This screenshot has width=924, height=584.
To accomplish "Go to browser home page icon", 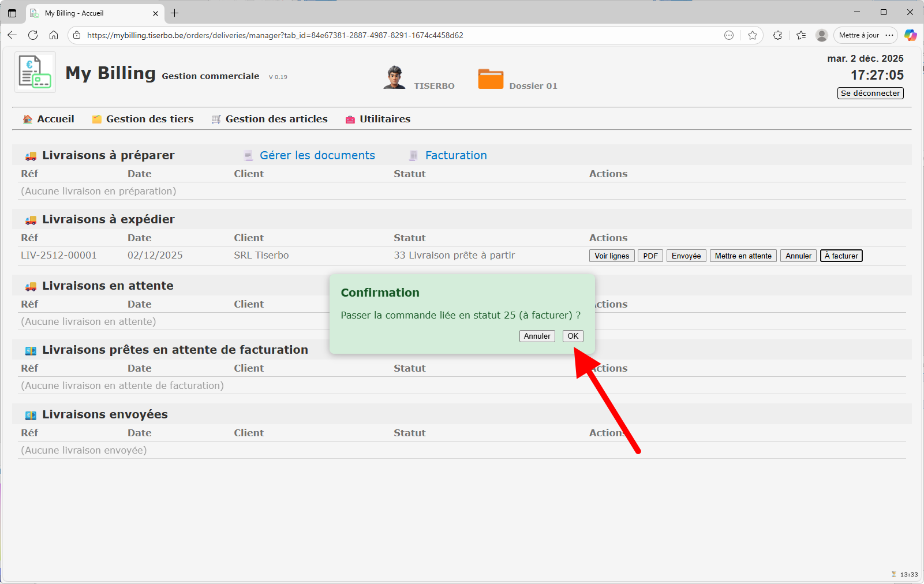I will (x=54, y=35).
